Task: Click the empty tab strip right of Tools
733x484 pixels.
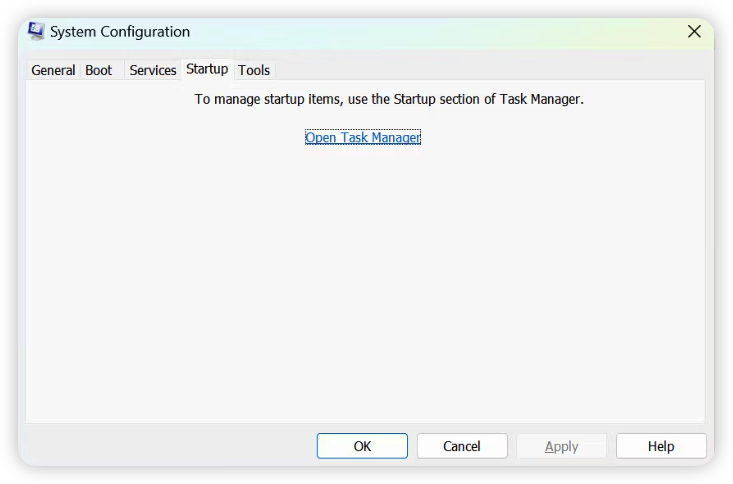Action: tap(486, 70)
